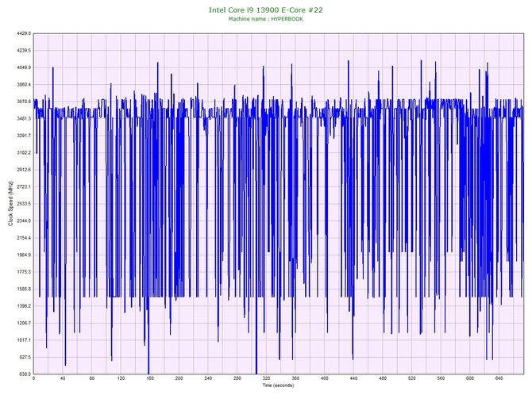Select the 4429.0 y-axis value
The width and height of the screenshot is (532, 399).
click(x=24, y=33)
